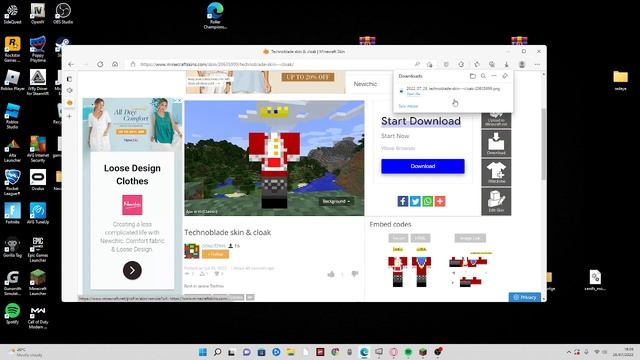Click taskbar Search magnifier icon
Screen dimensions: 640x360
point(218,352)
